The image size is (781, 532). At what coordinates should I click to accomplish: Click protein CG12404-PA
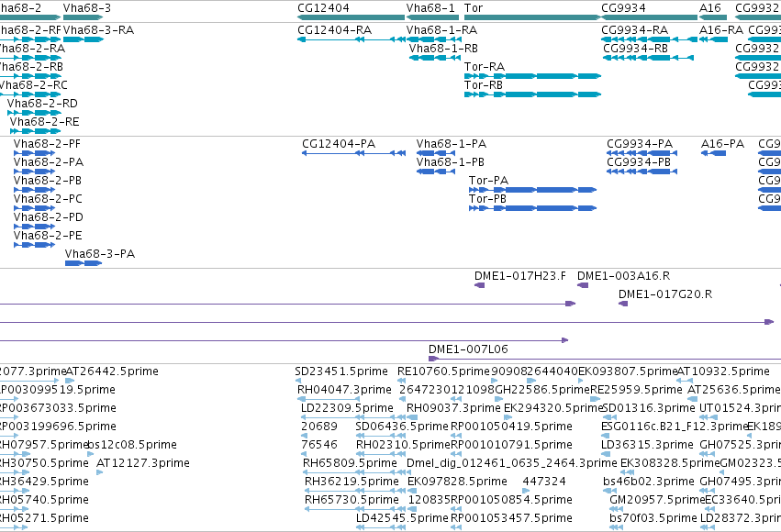click(x=339, y=144)
